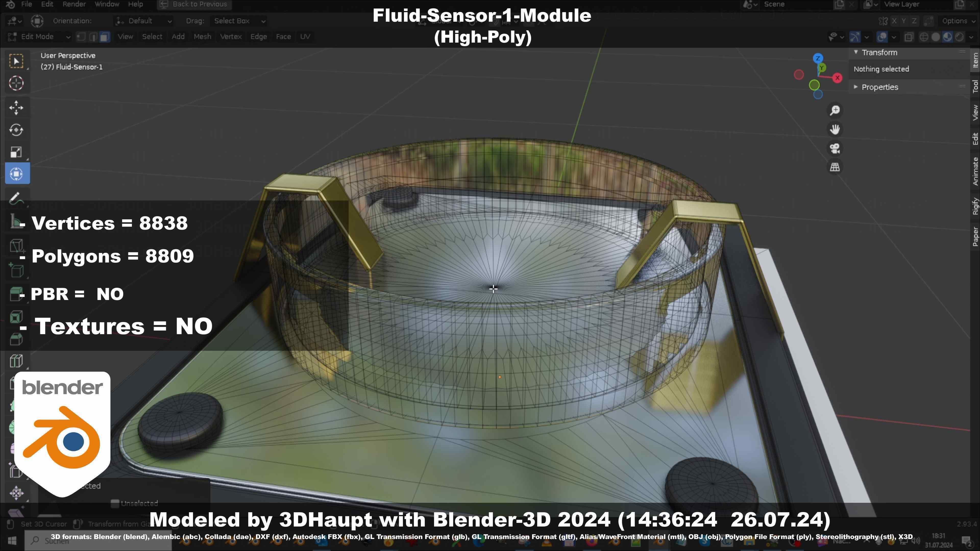Toggle Y axis mirror
980x551 pixels.
coord(904,21)
